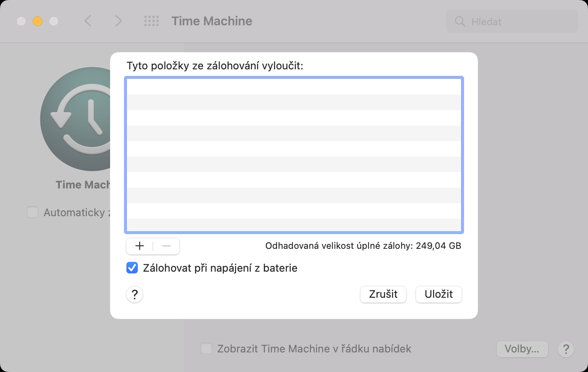
Task: Click the Time Machine window title
Action: click(212, 21)
